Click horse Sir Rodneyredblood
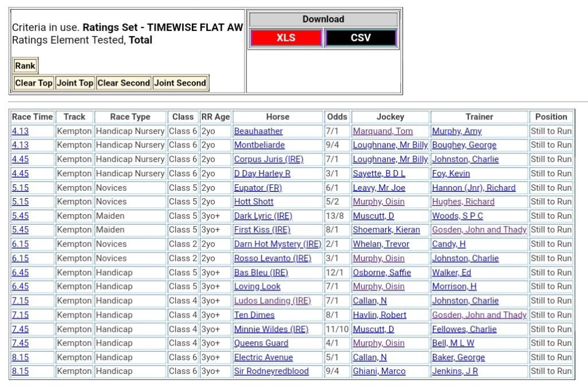Image resolution: width=588 pixels, height=390 pixels. click(x=271, y=371)
